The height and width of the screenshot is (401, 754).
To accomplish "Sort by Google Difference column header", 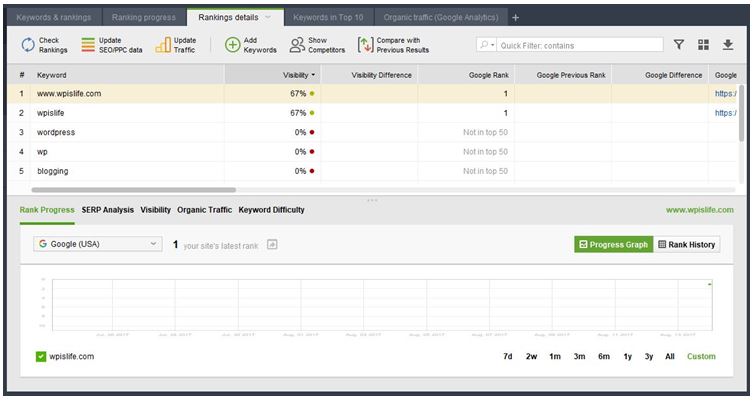I will [660, 75].
